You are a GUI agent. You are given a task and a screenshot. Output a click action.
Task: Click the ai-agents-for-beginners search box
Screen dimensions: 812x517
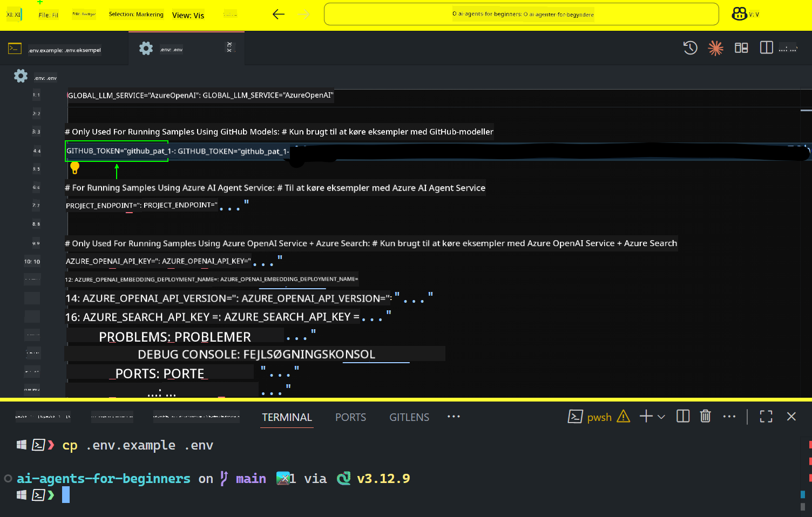pos(521,14)
